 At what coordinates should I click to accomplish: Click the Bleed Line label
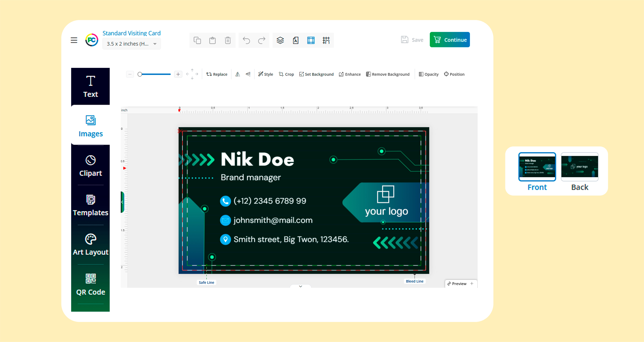pyautogui.click(x=415, y=281)
